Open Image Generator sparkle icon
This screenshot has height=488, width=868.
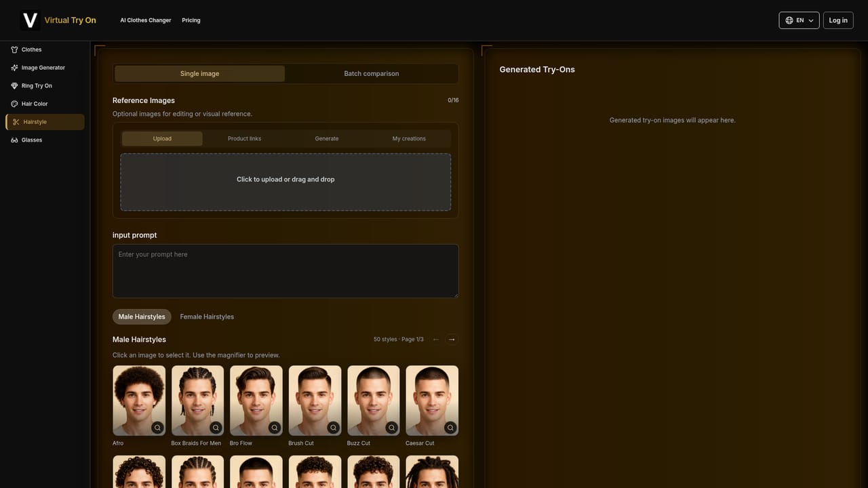click(14, 68)
